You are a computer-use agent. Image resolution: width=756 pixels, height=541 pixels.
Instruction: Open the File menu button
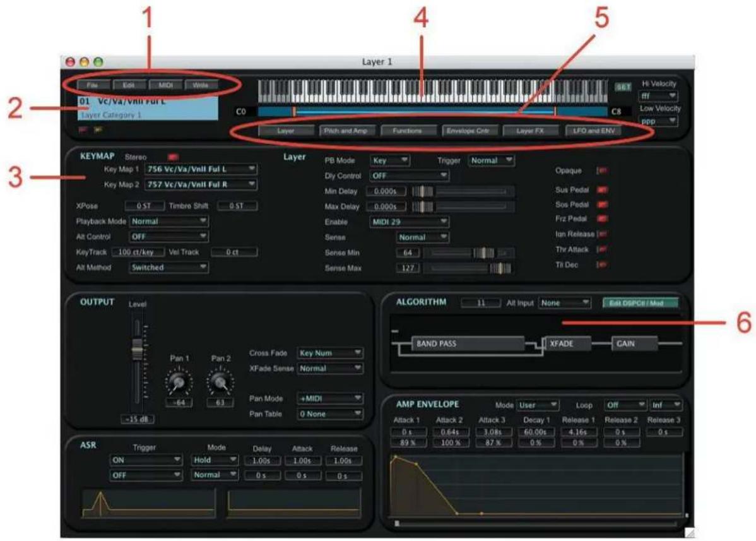pos(93,85)
